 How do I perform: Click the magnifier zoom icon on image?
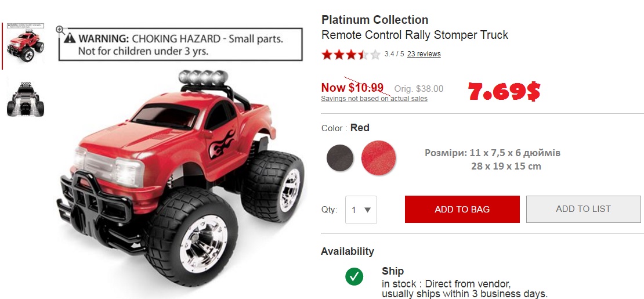point(60,30)
